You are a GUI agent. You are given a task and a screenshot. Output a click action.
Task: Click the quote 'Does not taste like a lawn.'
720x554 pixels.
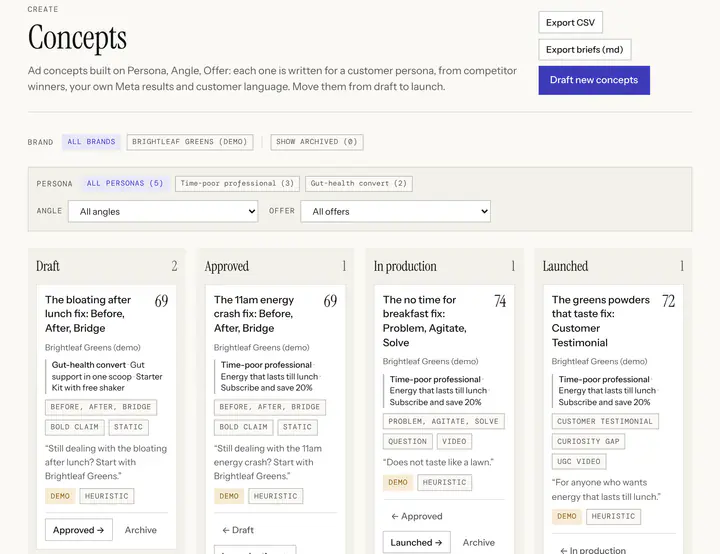(x=439, y=462)
